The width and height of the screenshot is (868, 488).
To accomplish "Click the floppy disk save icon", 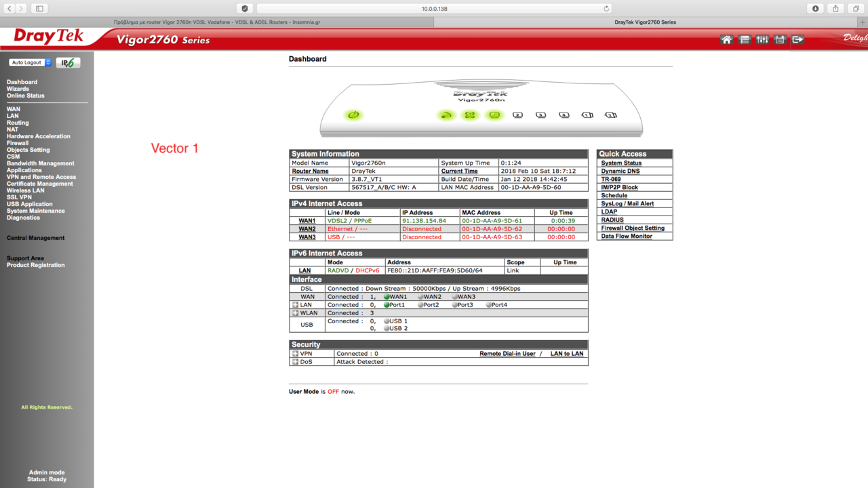I will pos(780,40).
